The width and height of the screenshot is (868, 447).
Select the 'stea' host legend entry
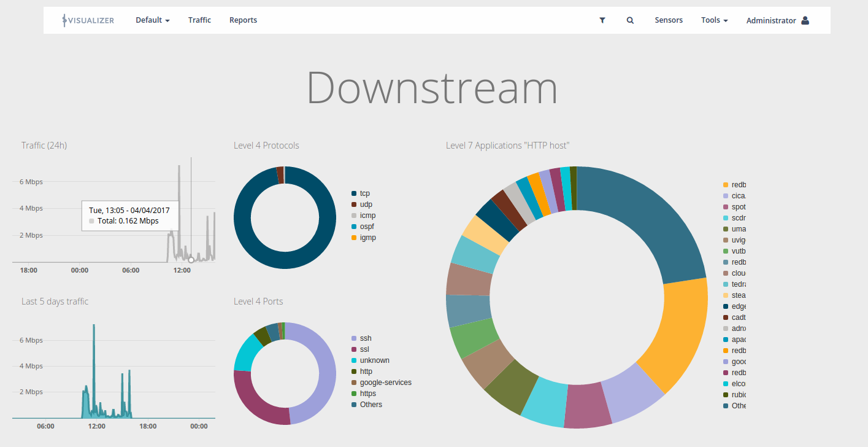tap(734, 295)
